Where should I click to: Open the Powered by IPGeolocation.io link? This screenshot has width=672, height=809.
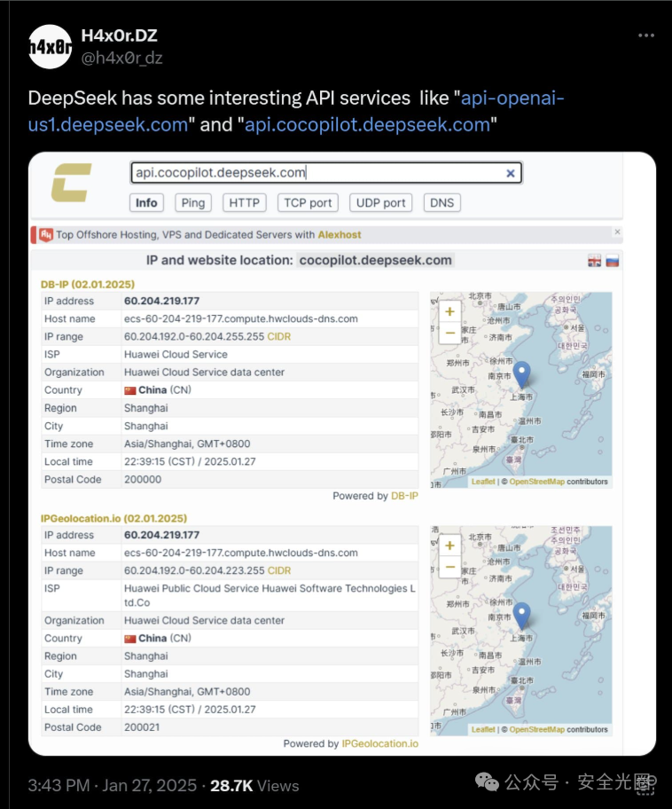click(x=380, y=743)
